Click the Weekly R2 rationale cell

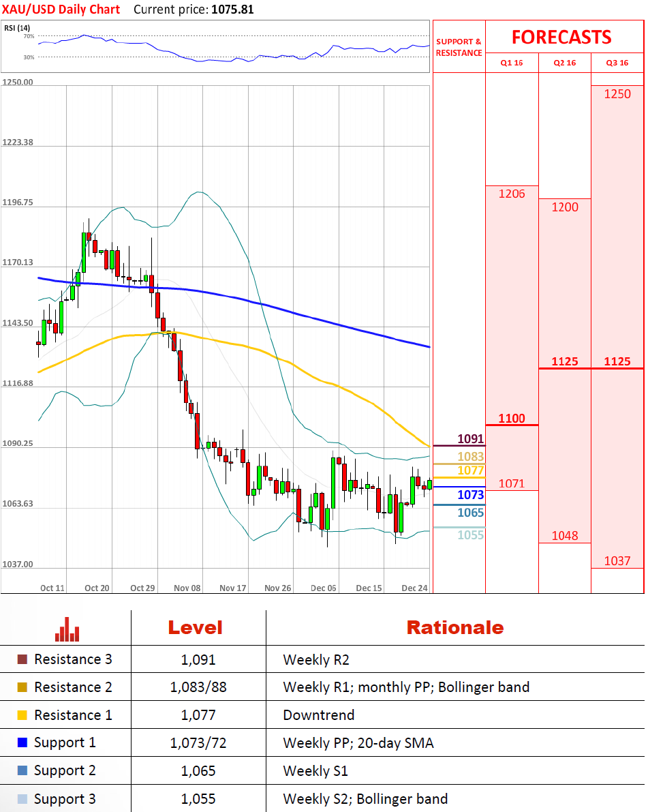pyautogui.click(x=316, y=660)
